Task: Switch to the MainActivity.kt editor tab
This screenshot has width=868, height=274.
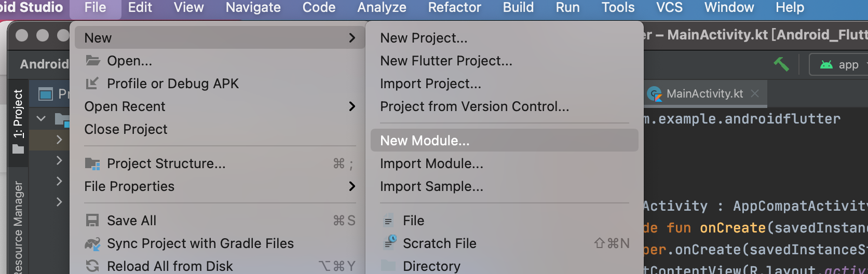Action: [704, 94]
